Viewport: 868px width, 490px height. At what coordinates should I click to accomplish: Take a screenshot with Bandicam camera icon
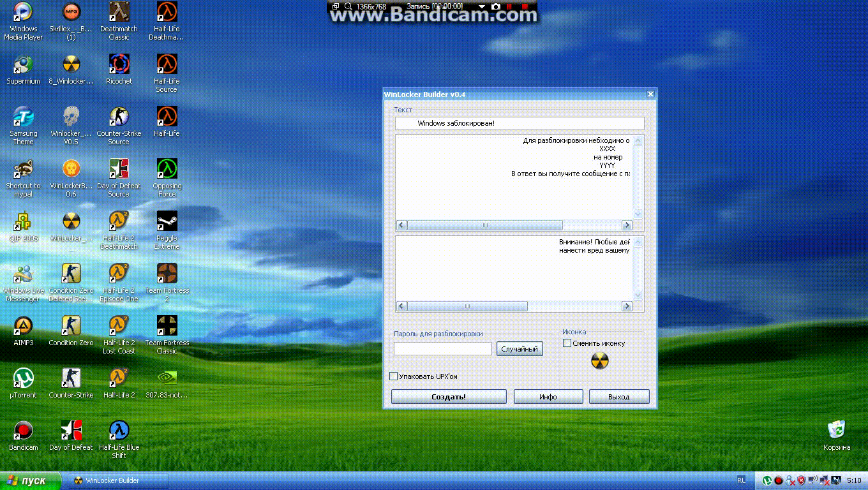(x=495, y=6)
